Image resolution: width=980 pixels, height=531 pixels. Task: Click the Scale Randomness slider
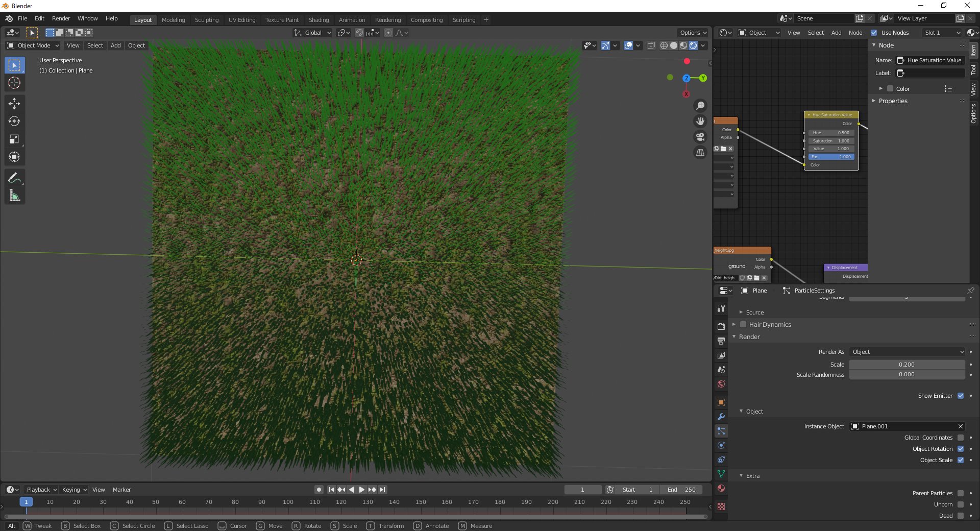pos(907,374)
